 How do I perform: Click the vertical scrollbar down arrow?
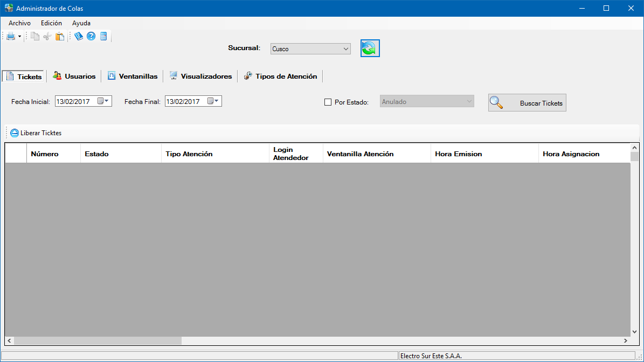pos(634,332)
